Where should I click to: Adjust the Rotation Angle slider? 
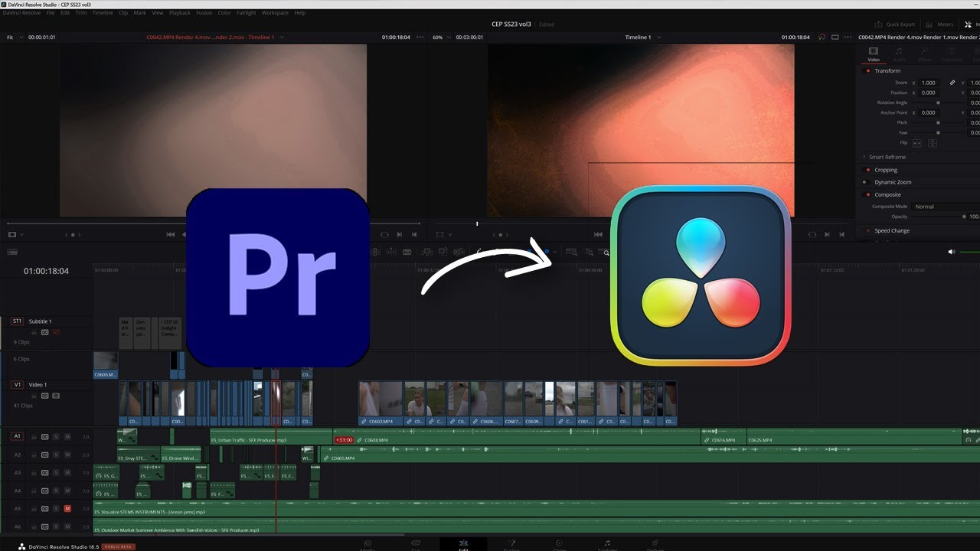point(938,103)
